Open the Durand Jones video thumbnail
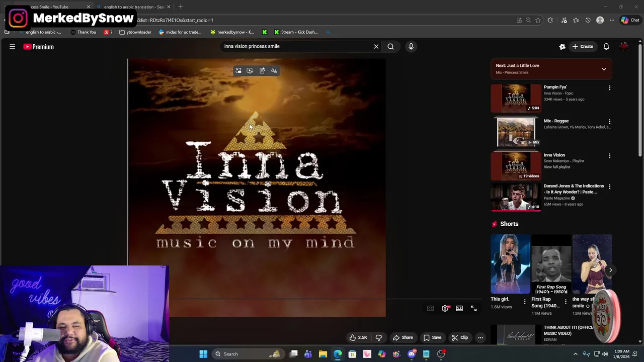Image resolution: width=644 pixels, height=362 pixels. 516,197
